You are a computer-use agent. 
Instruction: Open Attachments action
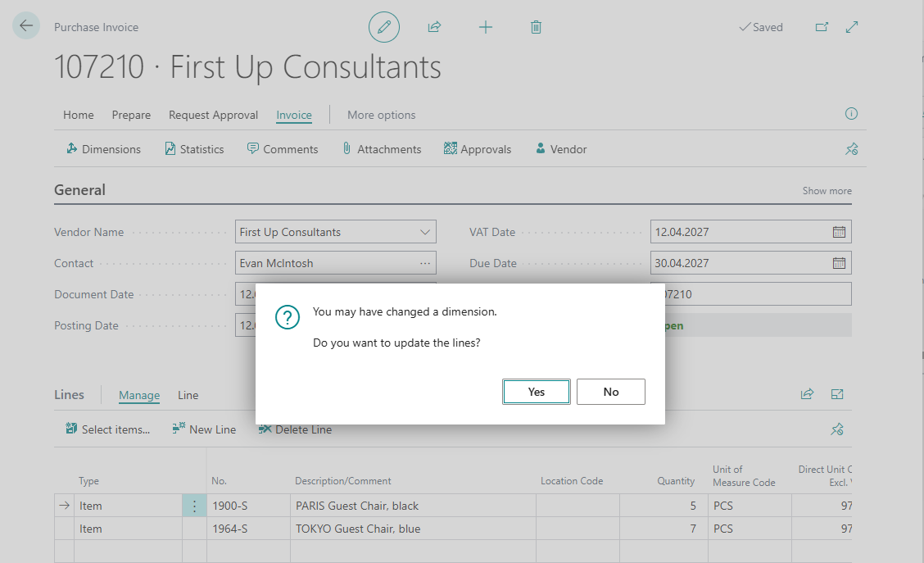[382, 149]
